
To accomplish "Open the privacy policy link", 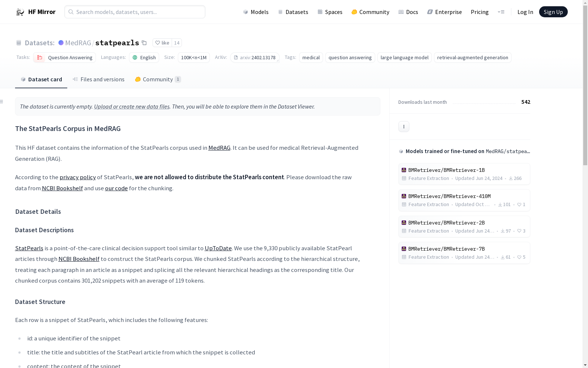I will (78, 177).
